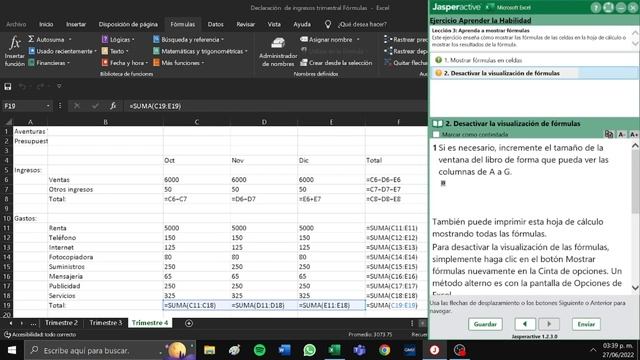This screenshot has width=640, height=360.
Task: Click the formula bar fx icon
Action: click(113, 106)
